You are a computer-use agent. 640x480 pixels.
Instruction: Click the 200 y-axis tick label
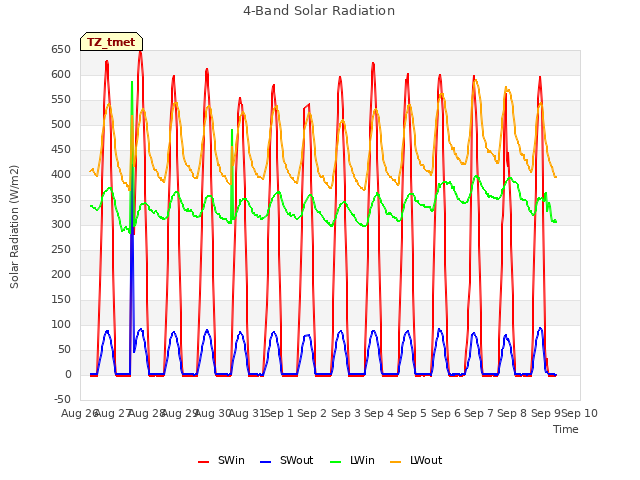[61, 275]
